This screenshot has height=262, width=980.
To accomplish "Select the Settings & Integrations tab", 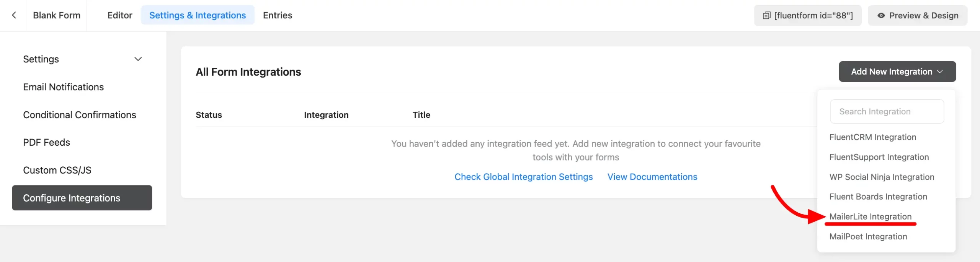I will (x=198, y=15).
